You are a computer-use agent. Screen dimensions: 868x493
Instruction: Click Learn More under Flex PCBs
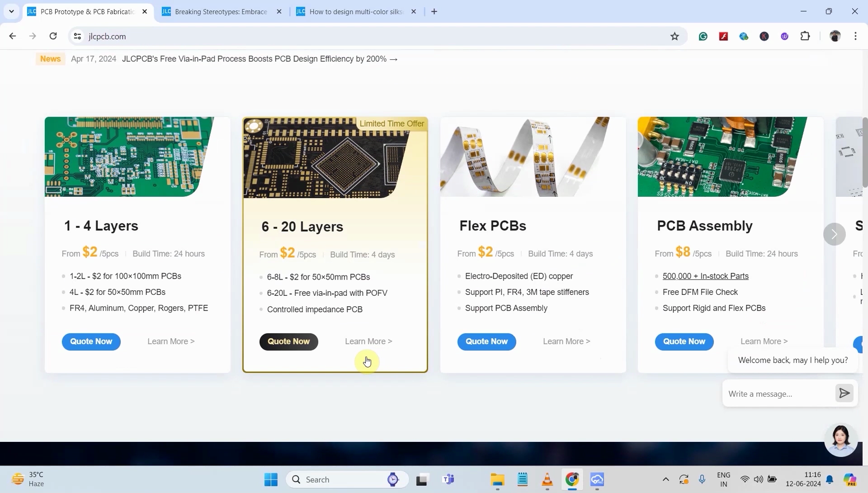tap(566, 341)
